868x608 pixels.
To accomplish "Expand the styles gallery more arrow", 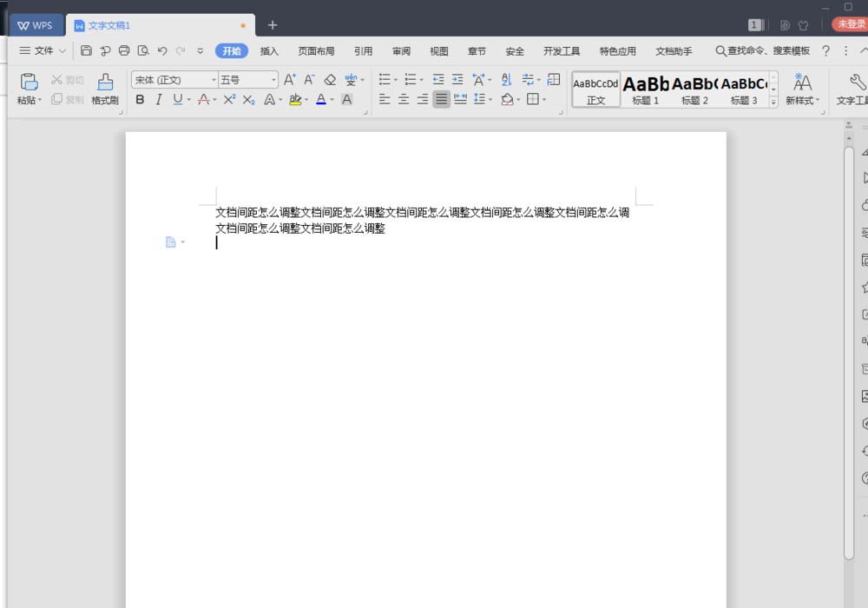I will pyautogui.click(x=773, y=102).
